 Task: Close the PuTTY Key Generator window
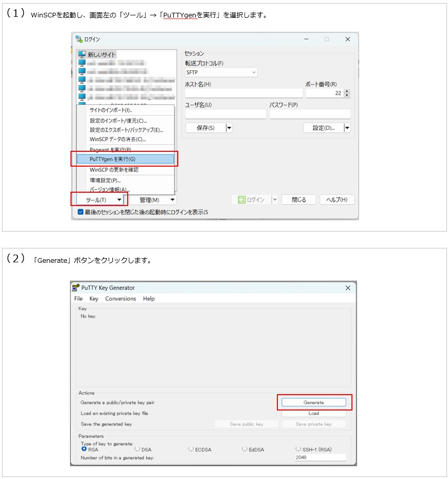(x=347, y=288)
